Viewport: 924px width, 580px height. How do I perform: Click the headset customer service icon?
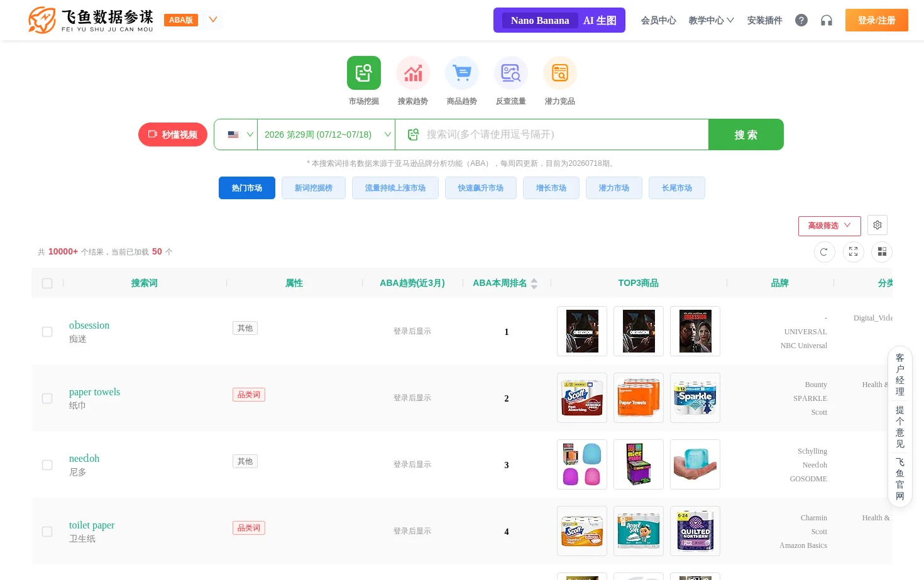pyautogui.click(x=827, y=20)
